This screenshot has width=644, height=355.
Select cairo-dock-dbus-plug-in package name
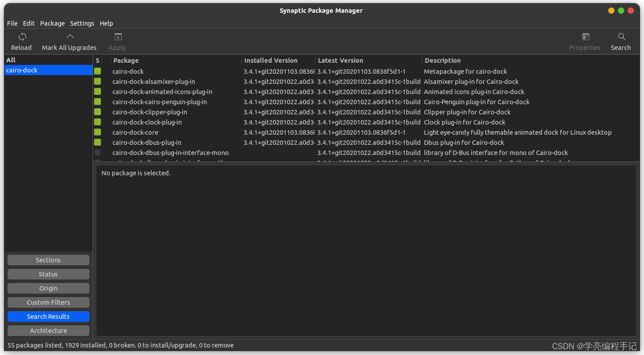point(147,143)
